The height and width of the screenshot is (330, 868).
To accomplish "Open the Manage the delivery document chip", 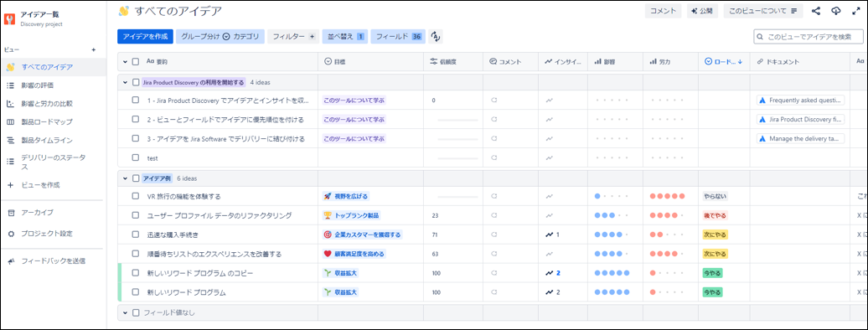I will click(x=800, y=138).
